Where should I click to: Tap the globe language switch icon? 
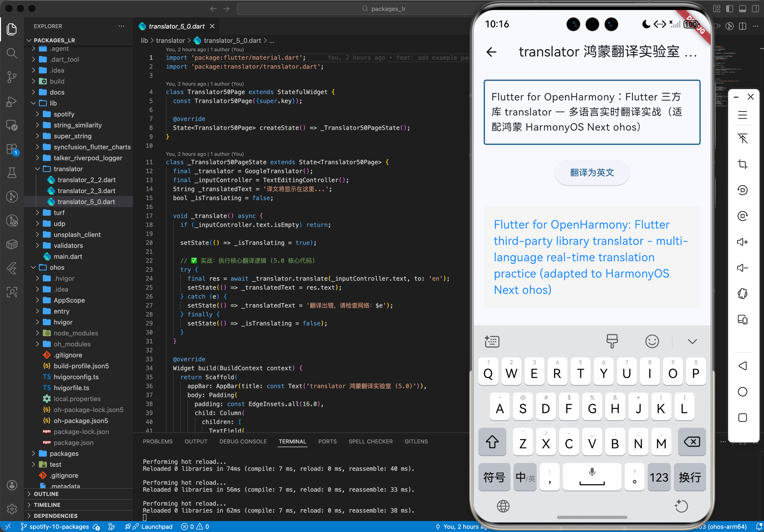coord(503,506)
